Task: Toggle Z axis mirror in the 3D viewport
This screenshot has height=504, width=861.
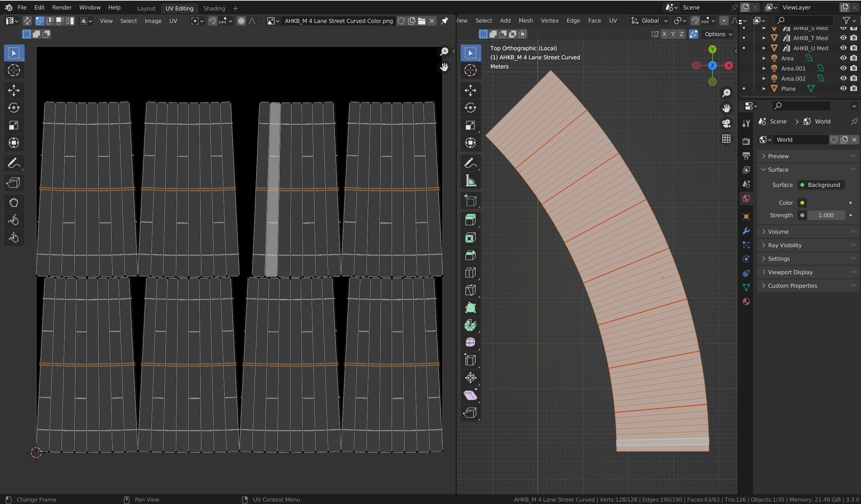Action: click(681, 34)
